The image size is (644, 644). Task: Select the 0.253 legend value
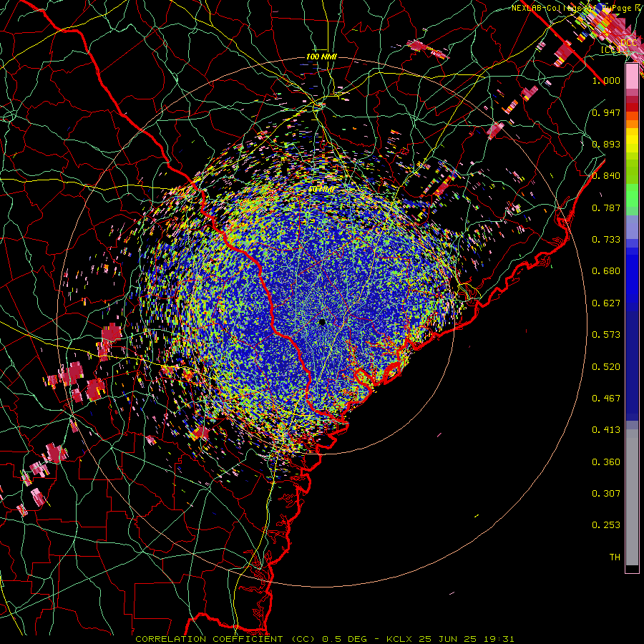coord(606,525)
